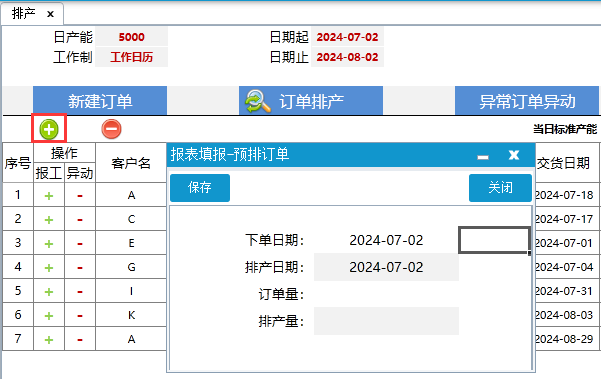601x379 pixels.
Task: Click customer name cell G
Action: coord(131,267)
